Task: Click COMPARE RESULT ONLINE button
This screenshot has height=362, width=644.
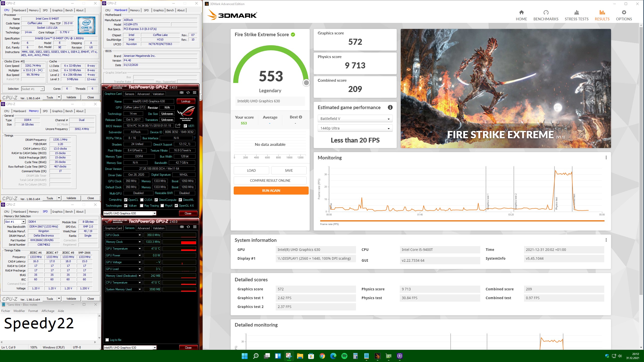Action: [x=270, y=180]
